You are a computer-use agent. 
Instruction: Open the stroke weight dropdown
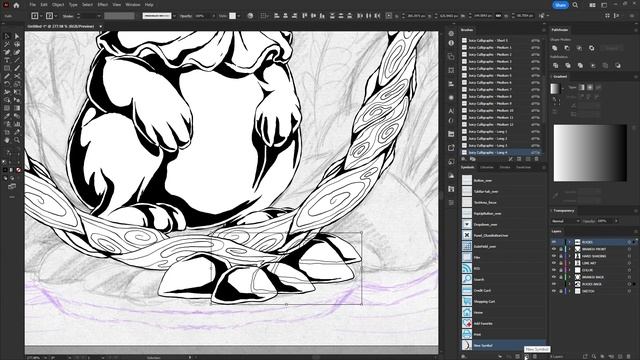99,16
